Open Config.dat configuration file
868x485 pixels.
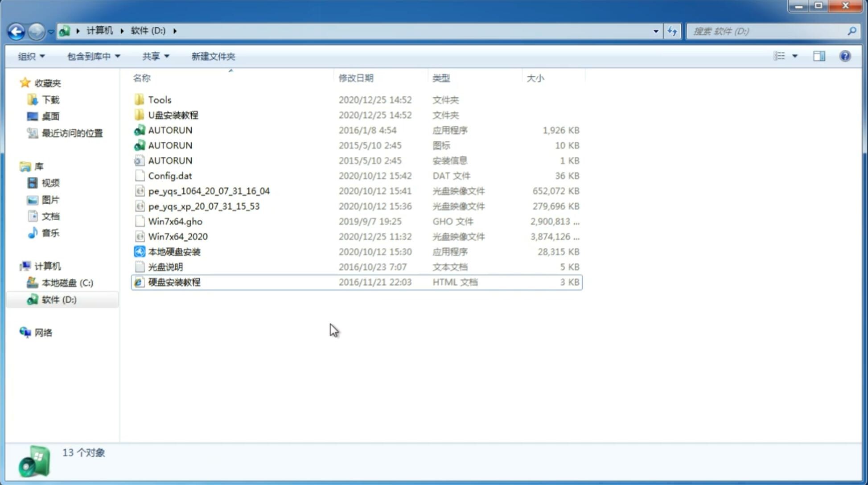pos(170,176)
